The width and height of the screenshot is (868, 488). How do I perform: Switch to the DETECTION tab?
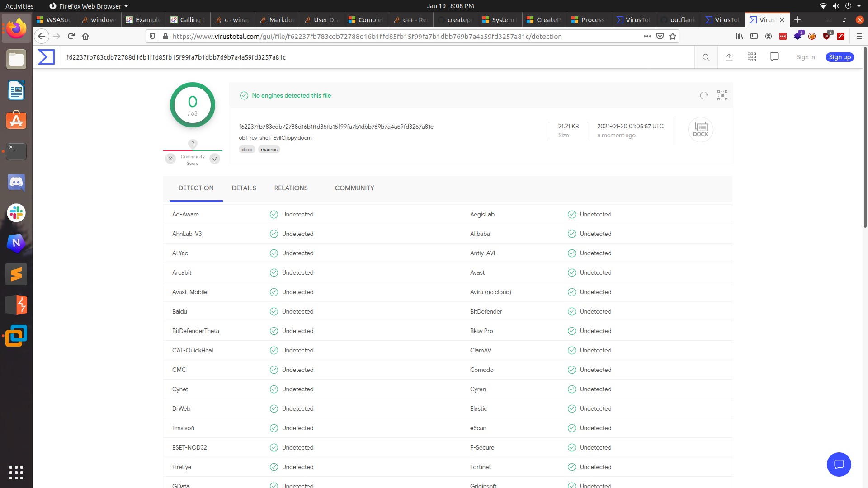pyautogui.click(x=196, y=188)
